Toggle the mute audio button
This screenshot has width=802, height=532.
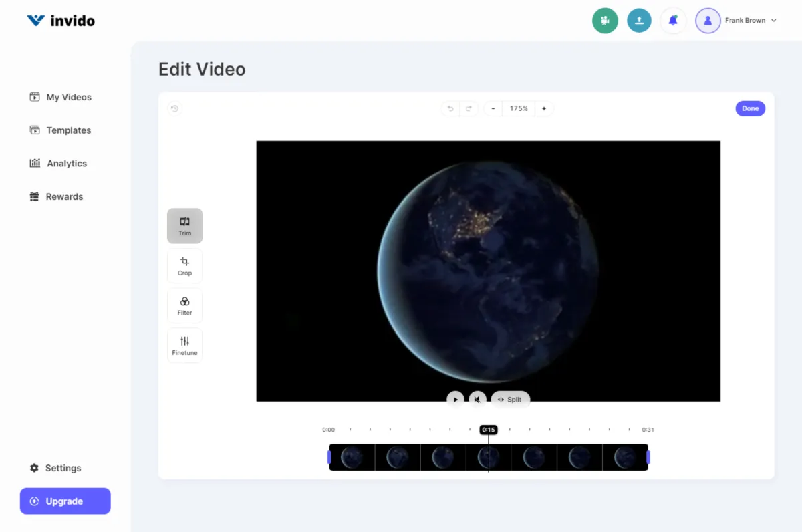(x=477, y=400)
